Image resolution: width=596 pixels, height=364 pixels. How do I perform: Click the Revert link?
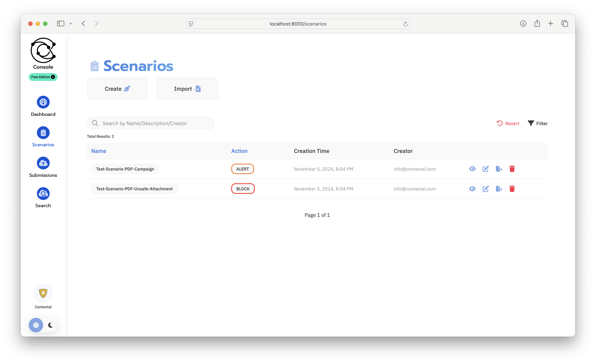(508, 123)
